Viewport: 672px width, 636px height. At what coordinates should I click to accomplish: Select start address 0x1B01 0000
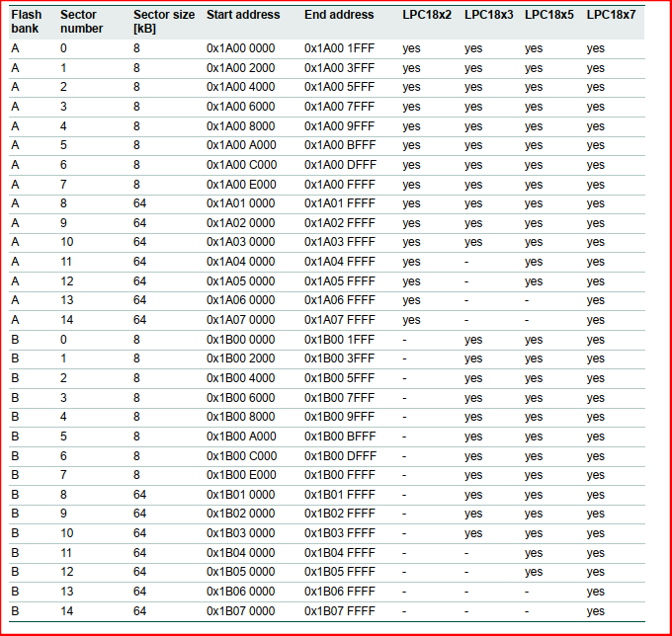pos(240,495)
